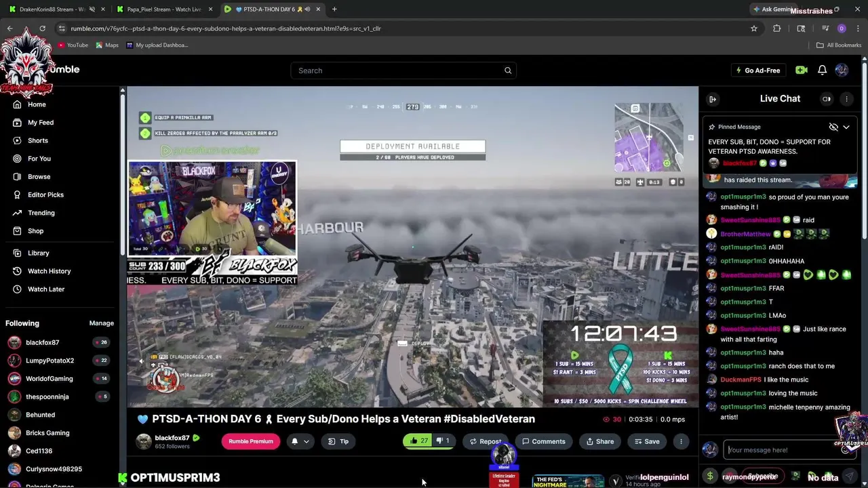This screenshot has width=868, height=488.
Task: Click the Go Ad-Free button
Action: pos(758,70)
